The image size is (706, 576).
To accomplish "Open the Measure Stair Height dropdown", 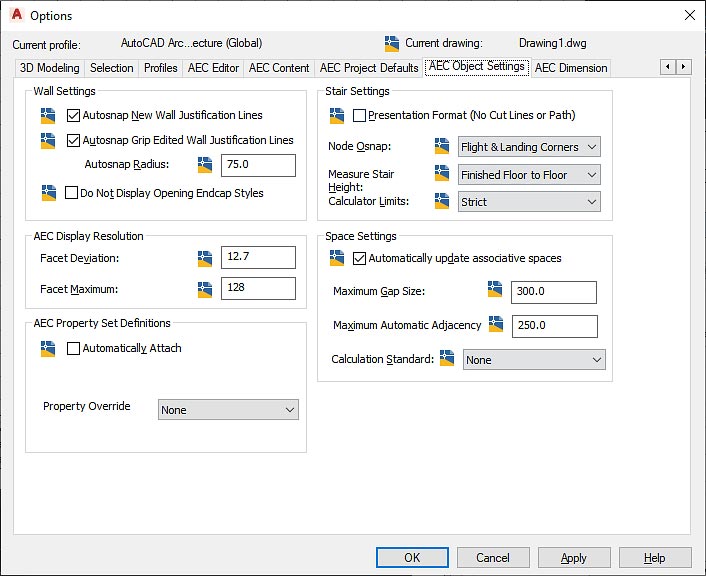I will 529,175.
